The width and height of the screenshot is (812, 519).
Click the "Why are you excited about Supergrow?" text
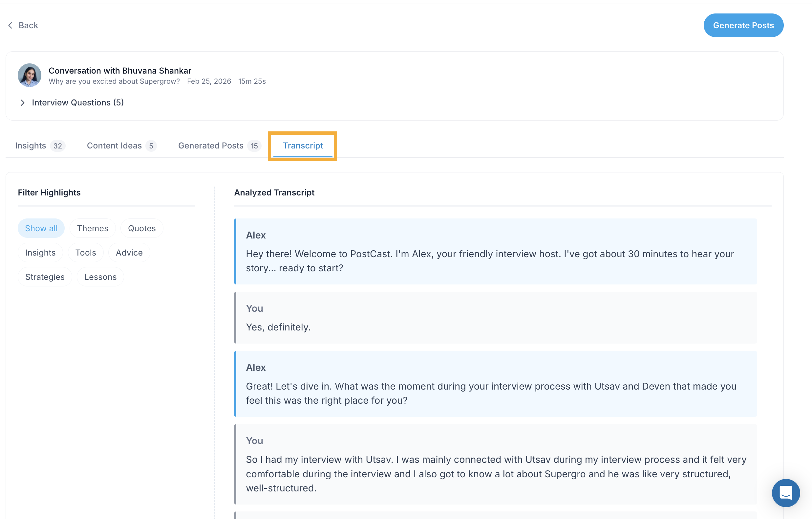(x=114, y=81)
